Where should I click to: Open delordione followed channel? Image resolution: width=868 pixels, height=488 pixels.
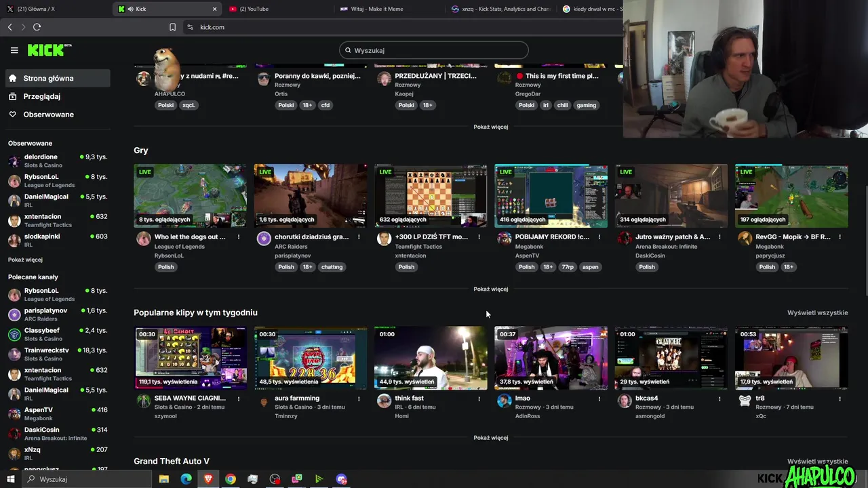58,161
